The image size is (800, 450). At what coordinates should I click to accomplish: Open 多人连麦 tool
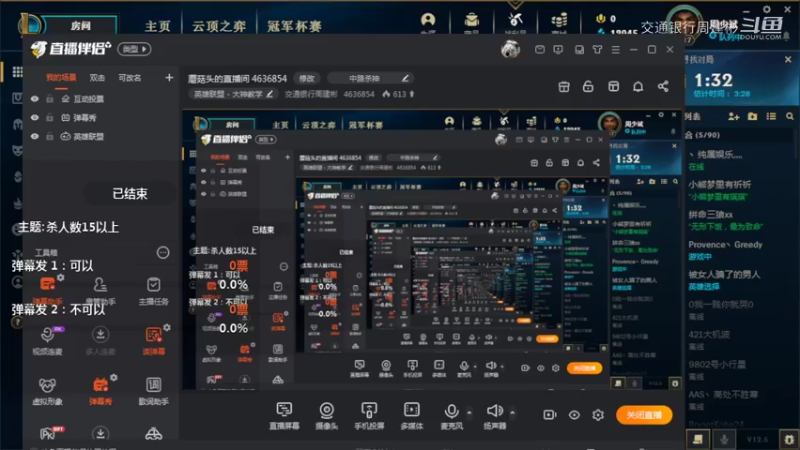coord(100,341)
